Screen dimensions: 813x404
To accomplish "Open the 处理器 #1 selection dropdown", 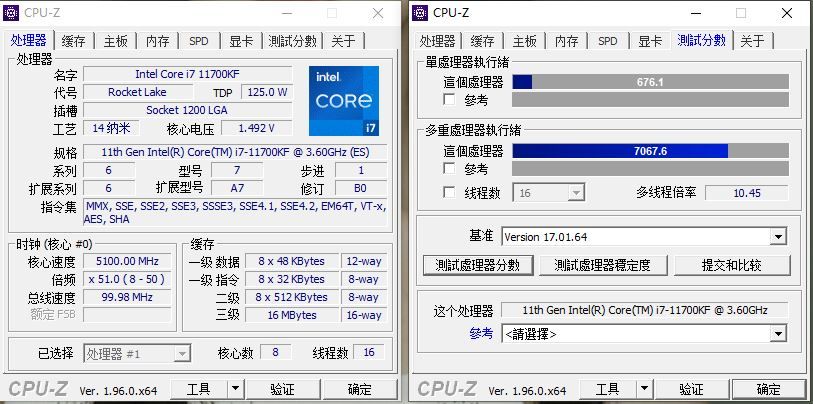I will [x=182, y=354].
